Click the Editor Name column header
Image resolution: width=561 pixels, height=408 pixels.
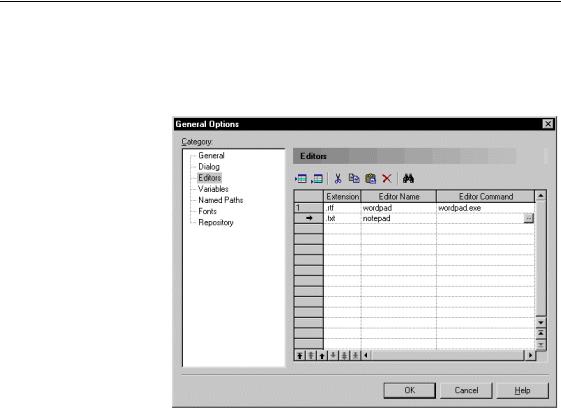click(x=399, y=196)
